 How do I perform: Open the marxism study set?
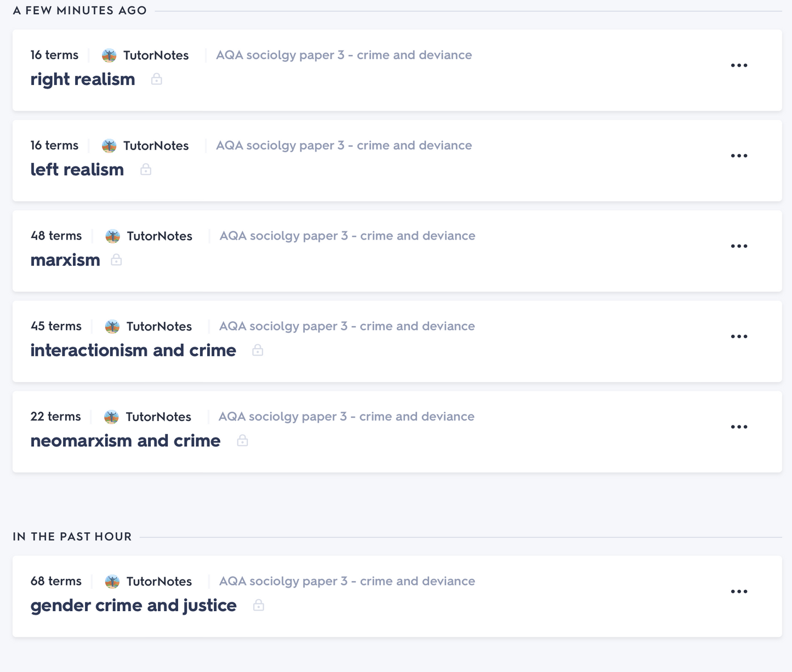(x=65, y=260)
